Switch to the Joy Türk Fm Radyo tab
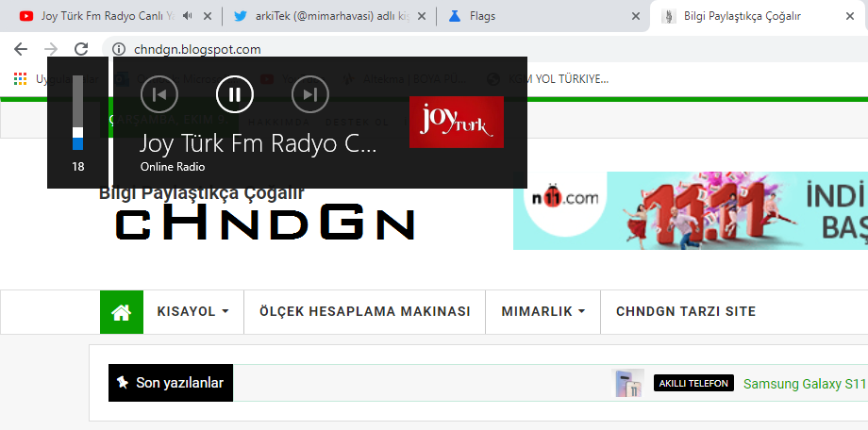The height and width of the screenshot is (430, 868). coord(108,16)
